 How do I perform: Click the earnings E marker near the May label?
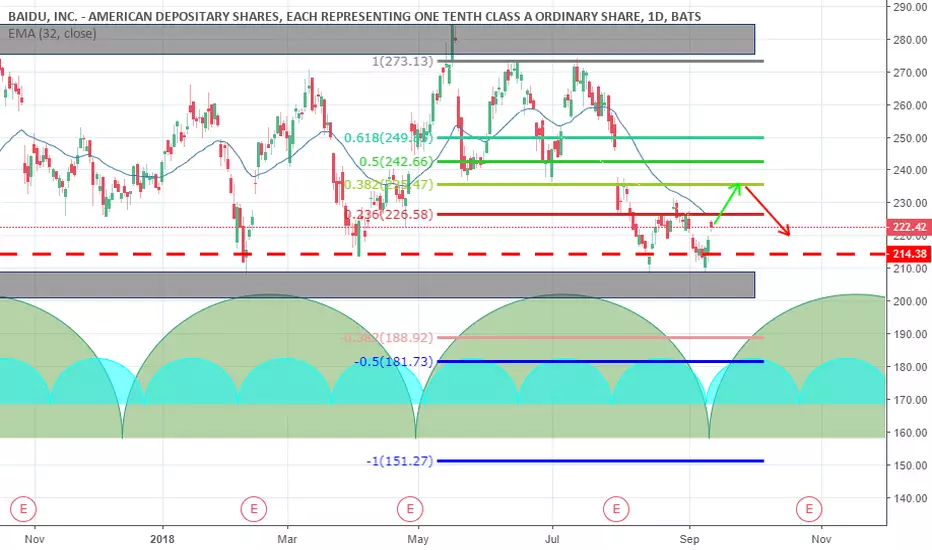click(x=410, y=509)
